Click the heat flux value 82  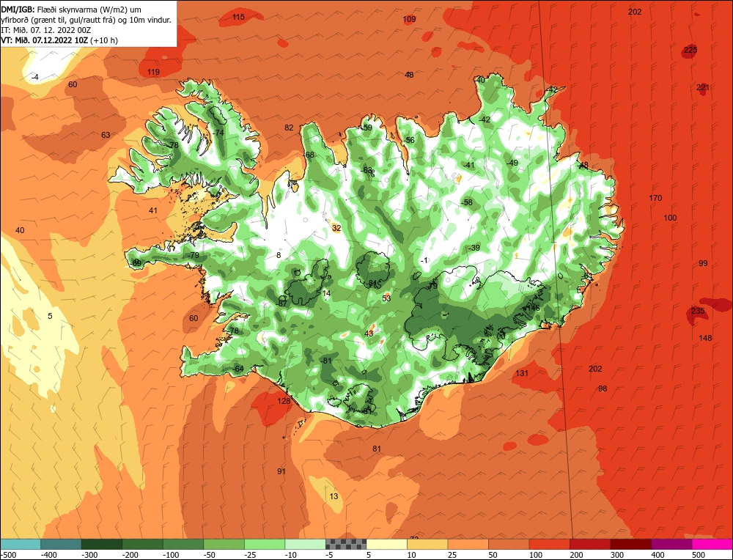coord(289,128)
